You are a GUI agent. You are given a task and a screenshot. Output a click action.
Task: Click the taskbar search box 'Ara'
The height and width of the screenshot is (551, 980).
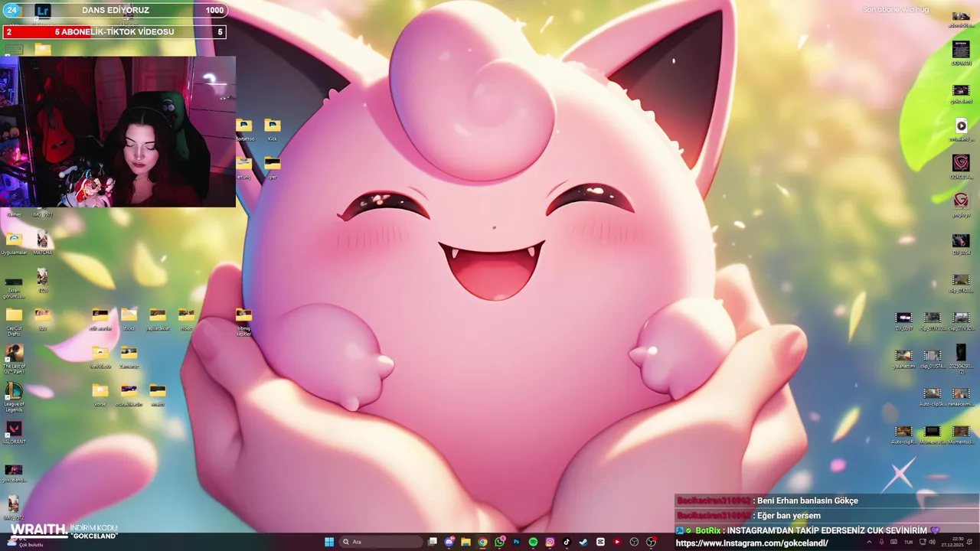tap(381, 542)
